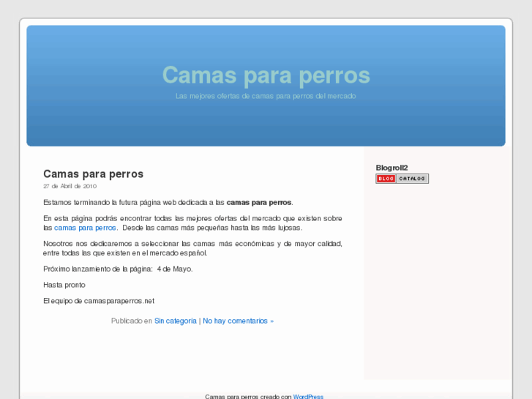Open the 'Sin categoría' category link

tap(176, 321)
